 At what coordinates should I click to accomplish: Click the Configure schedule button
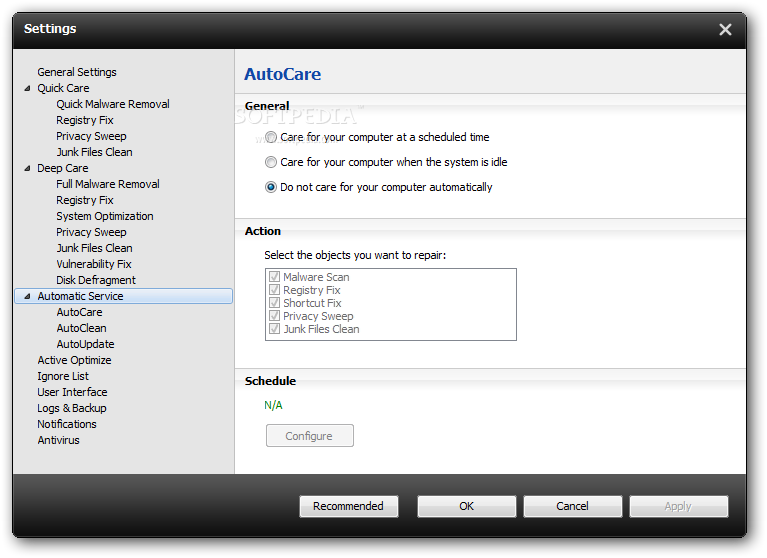click(310, 436)
